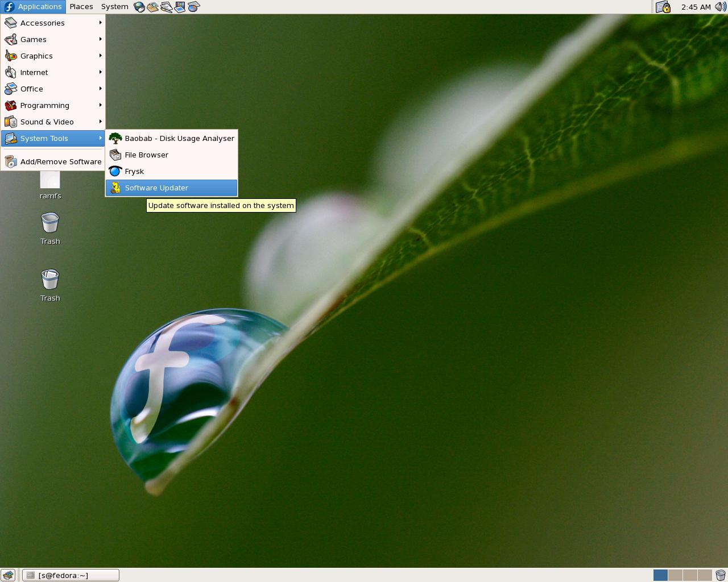
Task: Expand the Sound & Video submenu
Action: (53, 122)
